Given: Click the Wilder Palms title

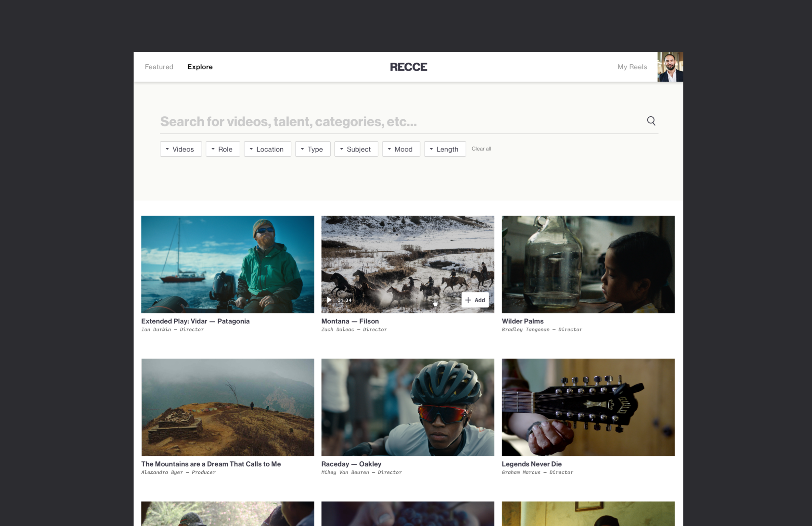Looking at the screenshot, I should coord(523,321).
